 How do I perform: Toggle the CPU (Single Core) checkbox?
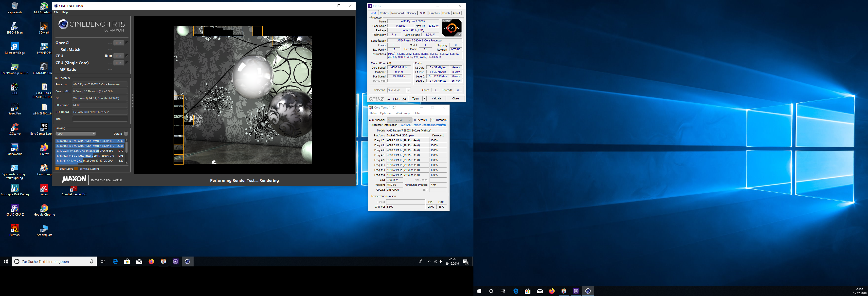pyautogui.click(x=127, y=63)
